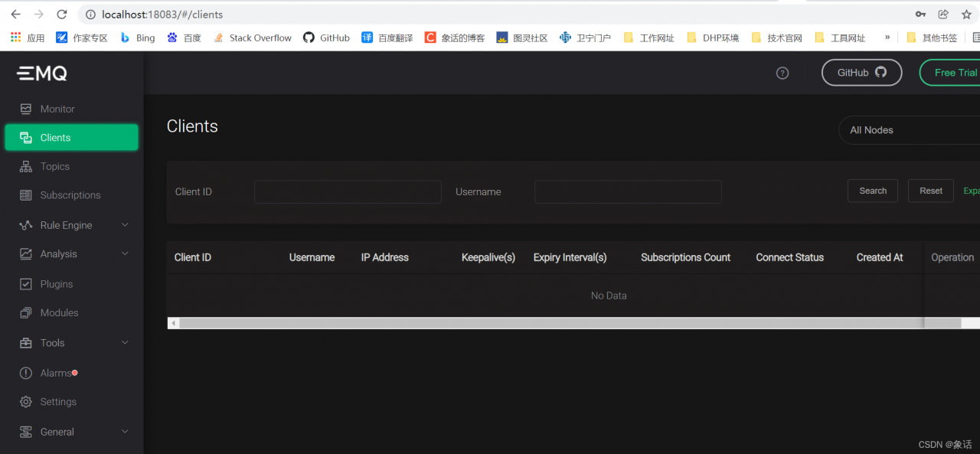Click browser forward arrow

(x=38, y=15)
